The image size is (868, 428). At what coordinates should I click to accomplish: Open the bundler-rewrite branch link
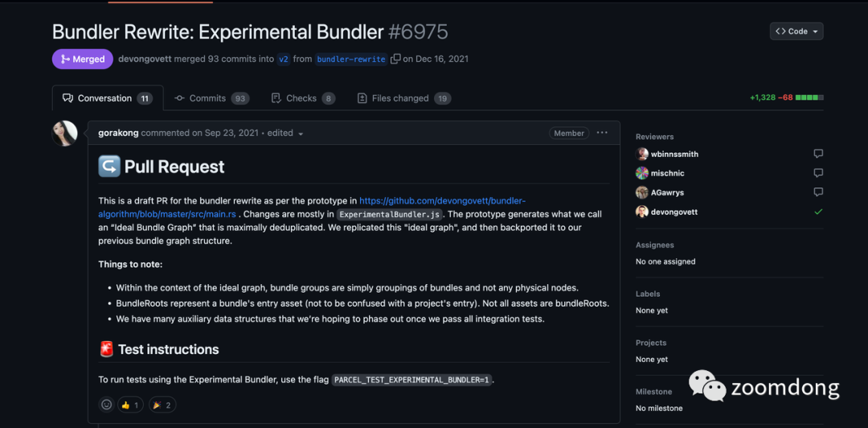click(x=351, y=60)
